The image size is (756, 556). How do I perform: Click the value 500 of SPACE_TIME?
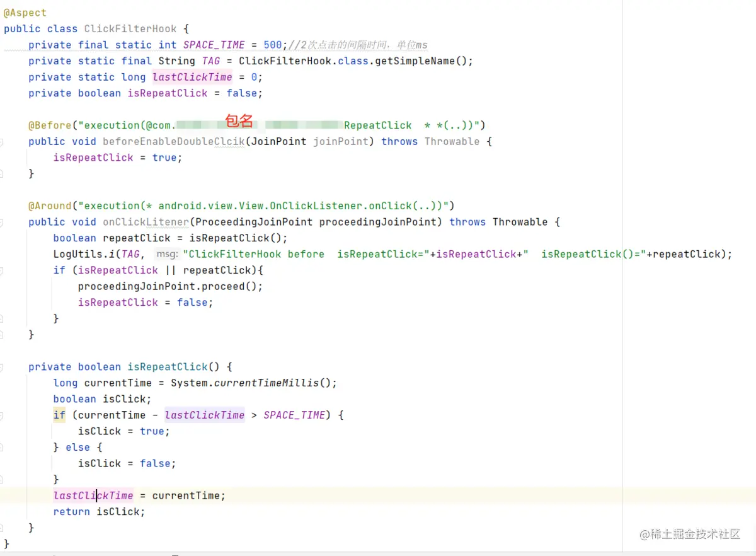[273, 45]
